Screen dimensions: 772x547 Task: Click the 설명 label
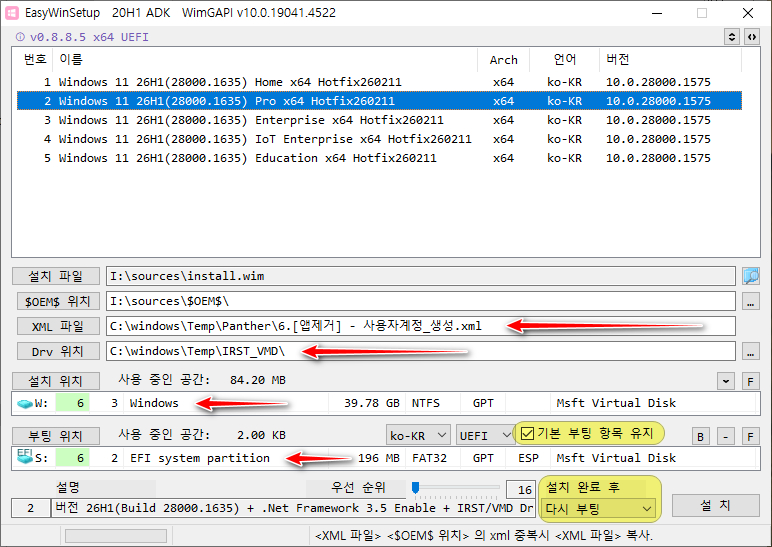pyautogui.click(x=67, y=487)
